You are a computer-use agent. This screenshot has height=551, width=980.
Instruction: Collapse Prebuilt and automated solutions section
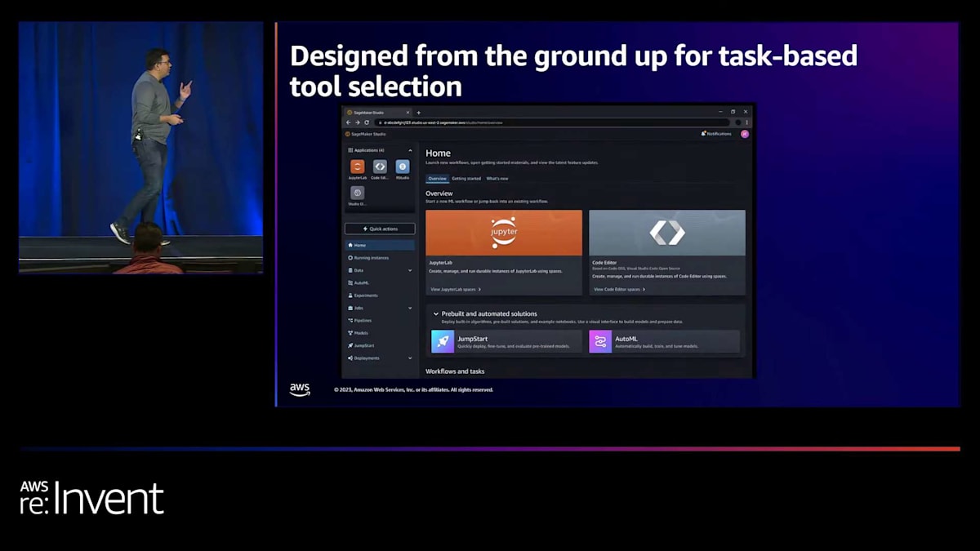coord(436,313)
